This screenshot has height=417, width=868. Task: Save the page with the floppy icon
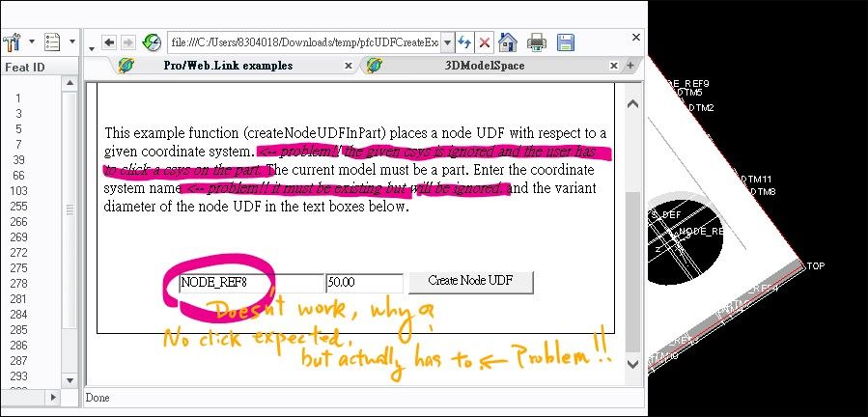[x=565, y=42]
